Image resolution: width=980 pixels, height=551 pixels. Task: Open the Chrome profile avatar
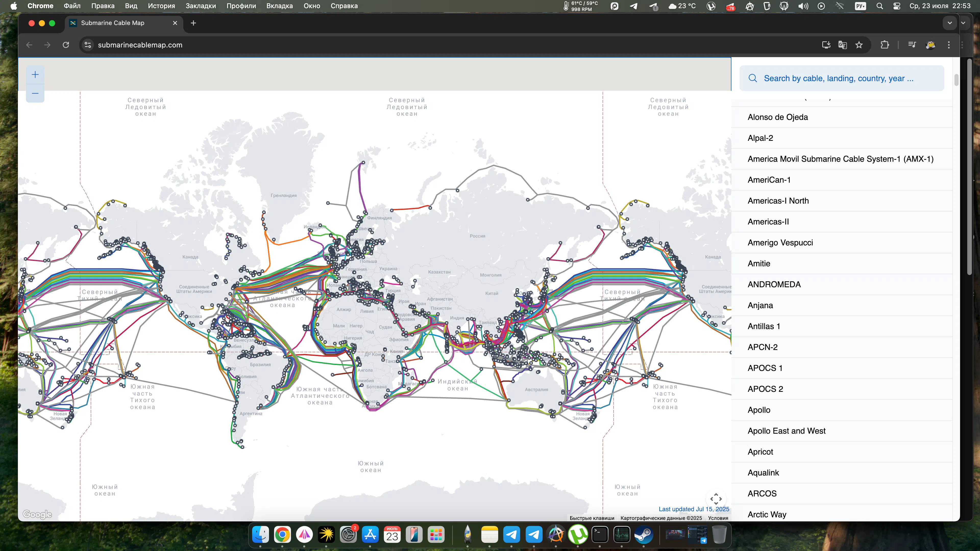coord(930,45)
